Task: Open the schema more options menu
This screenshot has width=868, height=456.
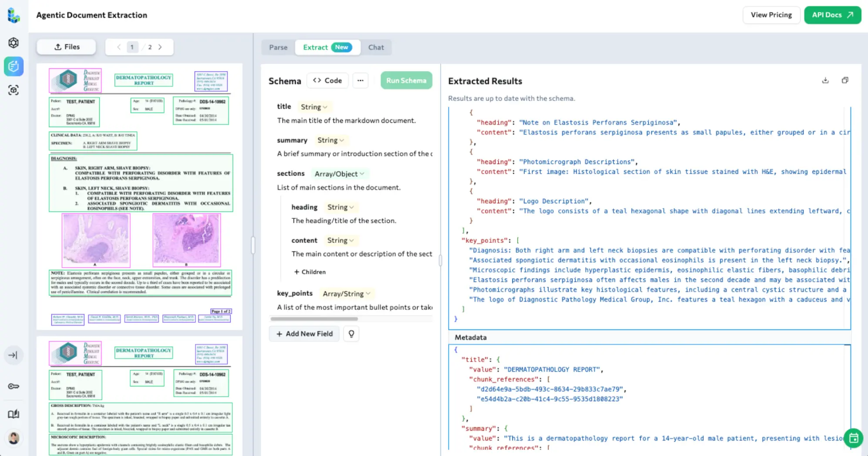Action: 360,80
